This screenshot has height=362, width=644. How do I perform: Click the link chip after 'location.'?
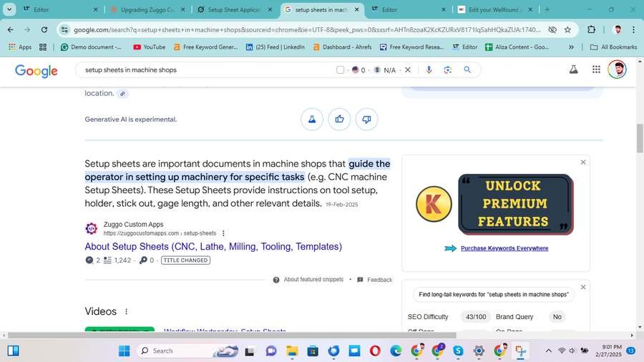(122, 94)
